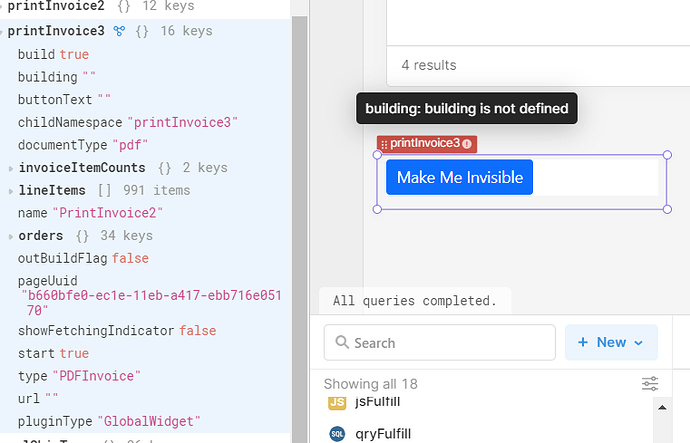Collapse the printInvoice3 tree node
The width and height of the screenshot is (690, 443).
click(x=2, y=31)
